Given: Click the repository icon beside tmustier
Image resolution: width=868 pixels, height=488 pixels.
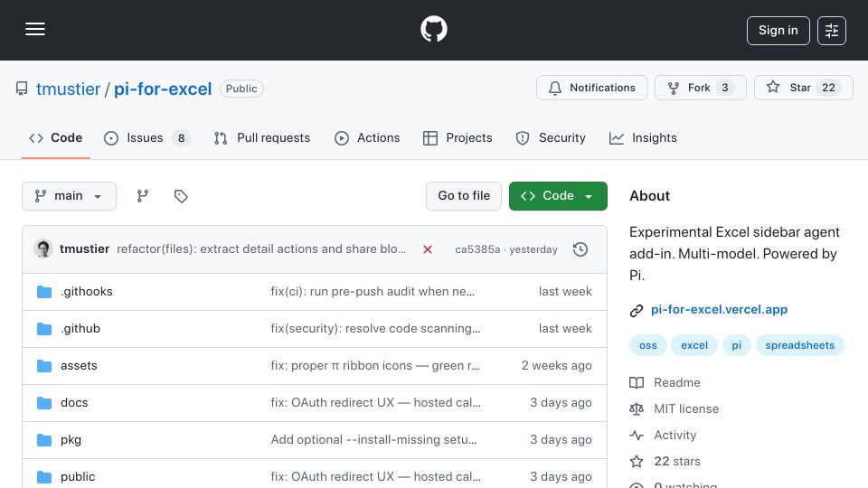Looking at the screenshot, I should pos(22,89).
